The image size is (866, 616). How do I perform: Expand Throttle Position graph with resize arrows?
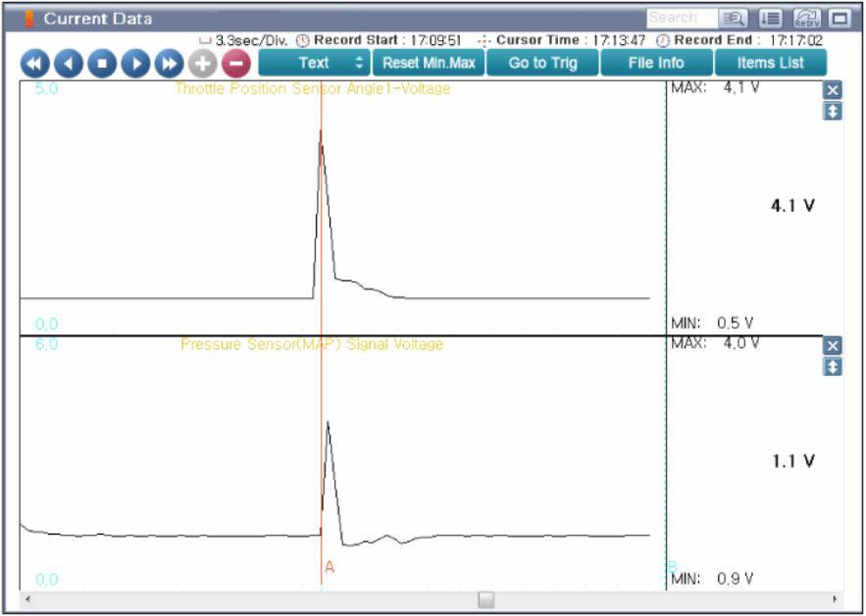[833, 112]
